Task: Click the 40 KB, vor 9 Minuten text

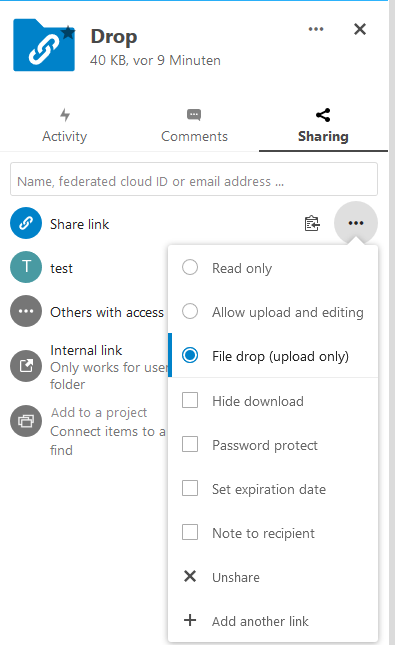Action: [x=155, y=61]
